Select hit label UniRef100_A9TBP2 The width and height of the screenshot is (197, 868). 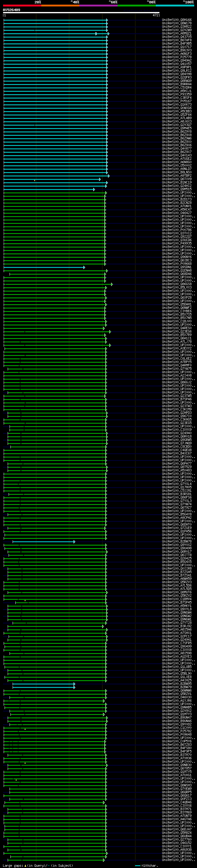coord(177,176)
